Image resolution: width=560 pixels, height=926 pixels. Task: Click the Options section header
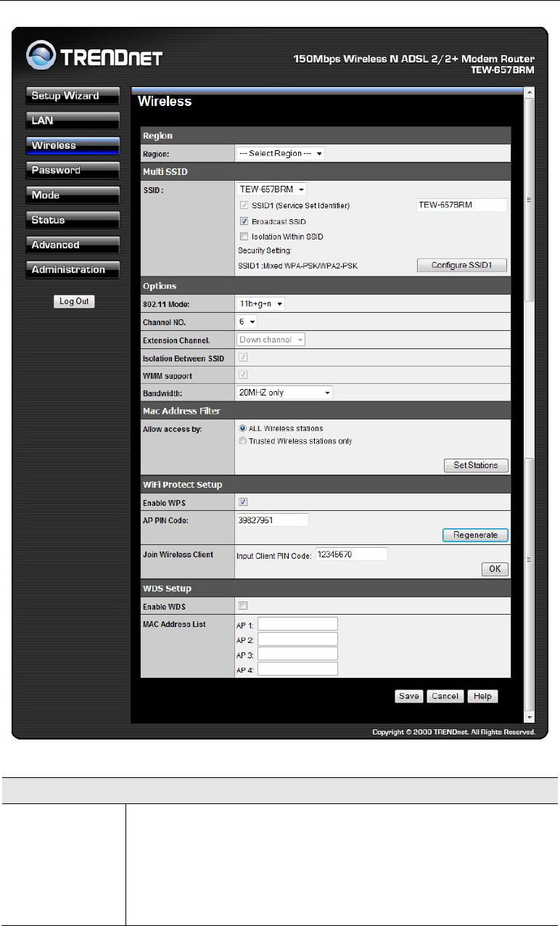[x=326, y=286]
